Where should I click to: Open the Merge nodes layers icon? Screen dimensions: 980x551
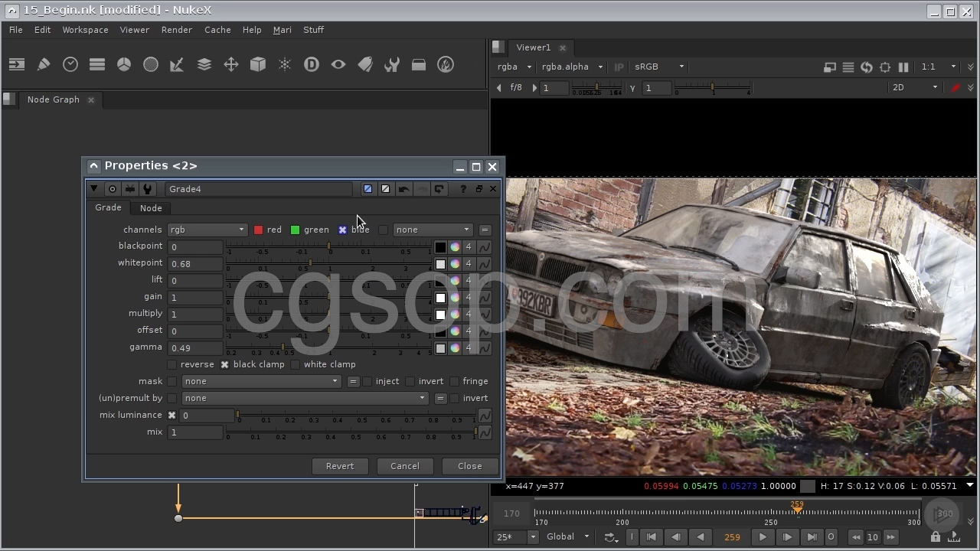(204, 65)
